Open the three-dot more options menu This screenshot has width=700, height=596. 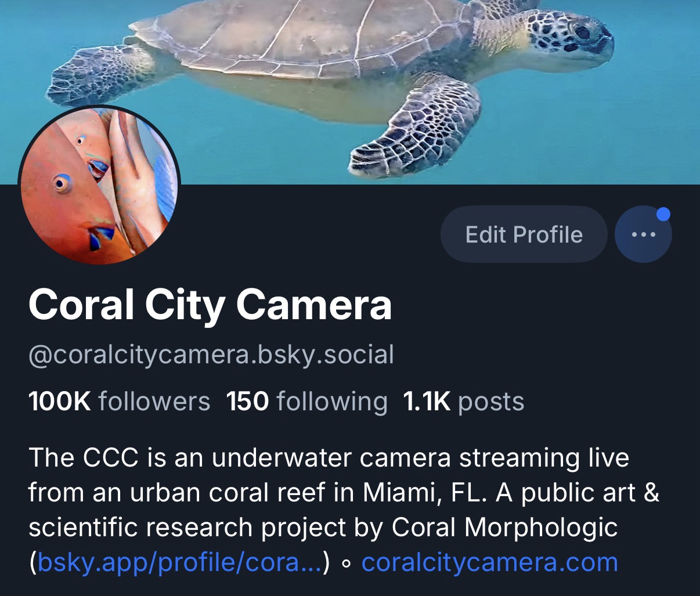643,234
